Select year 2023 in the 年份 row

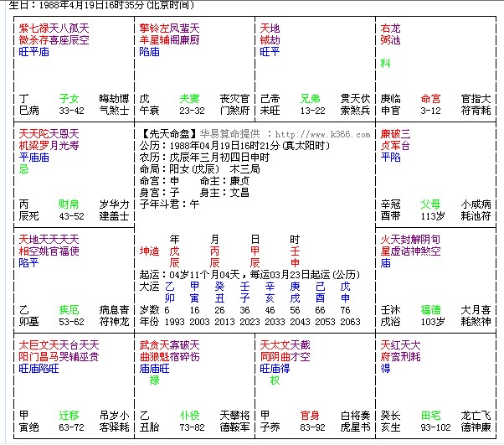(249, 322)
